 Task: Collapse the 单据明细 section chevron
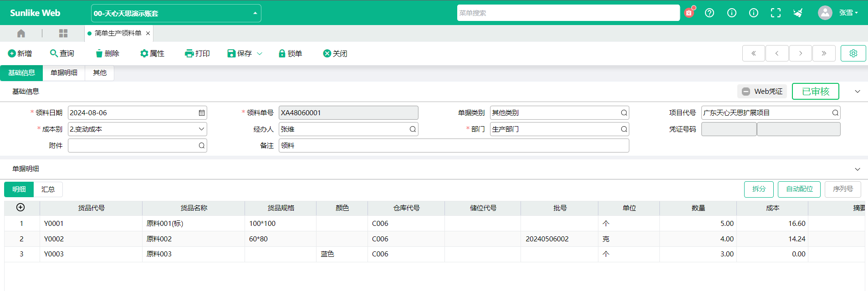pos(858,169)
